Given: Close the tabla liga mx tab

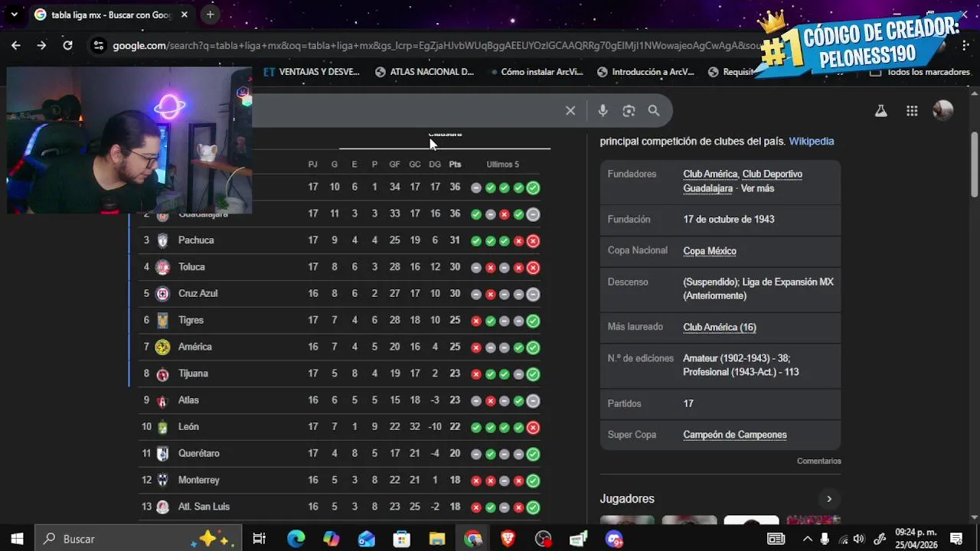Looking at the screenshot, I should coord(184,15).
